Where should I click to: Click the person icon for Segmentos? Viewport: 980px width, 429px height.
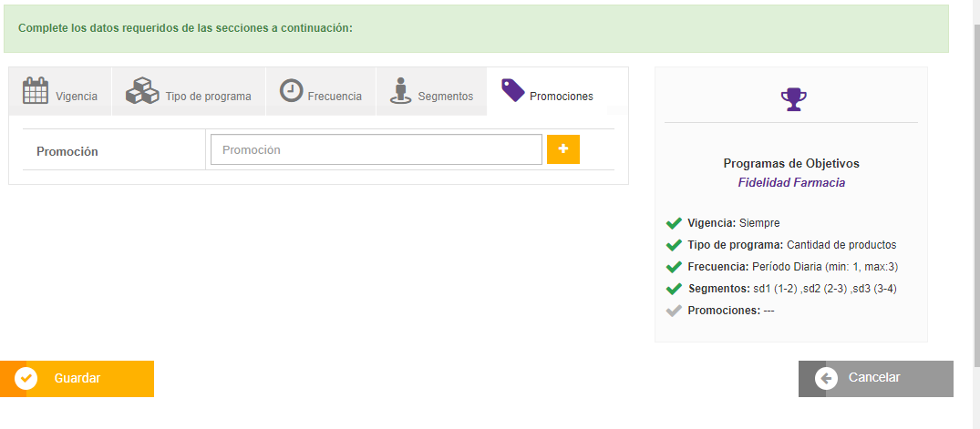point(400,91)
